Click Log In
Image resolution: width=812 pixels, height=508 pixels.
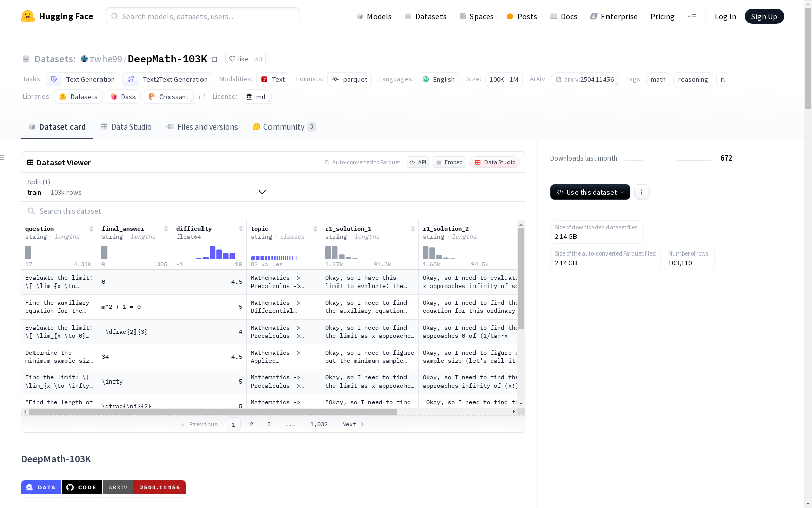coord(725,16)
